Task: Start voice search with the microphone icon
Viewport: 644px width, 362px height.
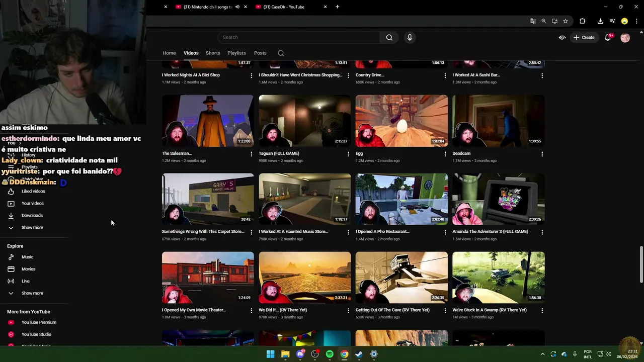Action: (x=410, y=37)
